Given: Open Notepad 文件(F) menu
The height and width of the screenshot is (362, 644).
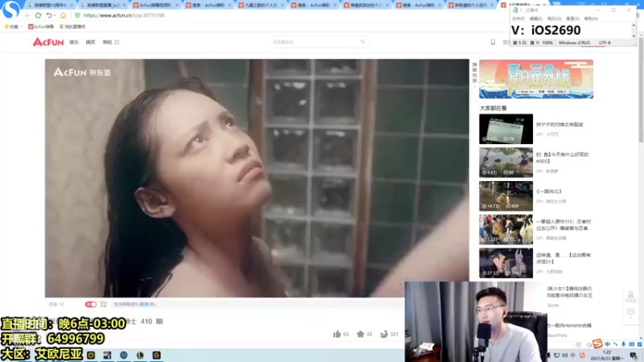Looking at the screenshot, I should (x=518, y=19).
